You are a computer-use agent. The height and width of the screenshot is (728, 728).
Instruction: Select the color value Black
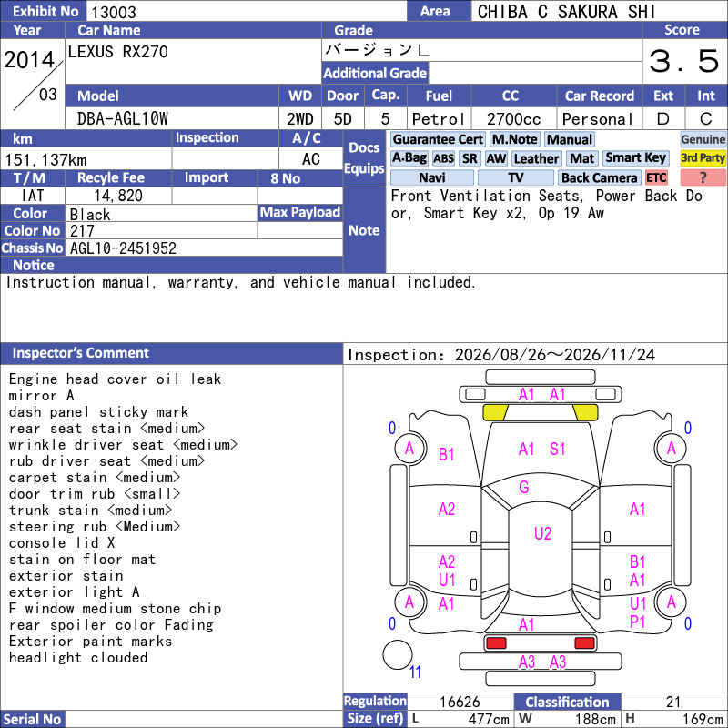[90, 215]
